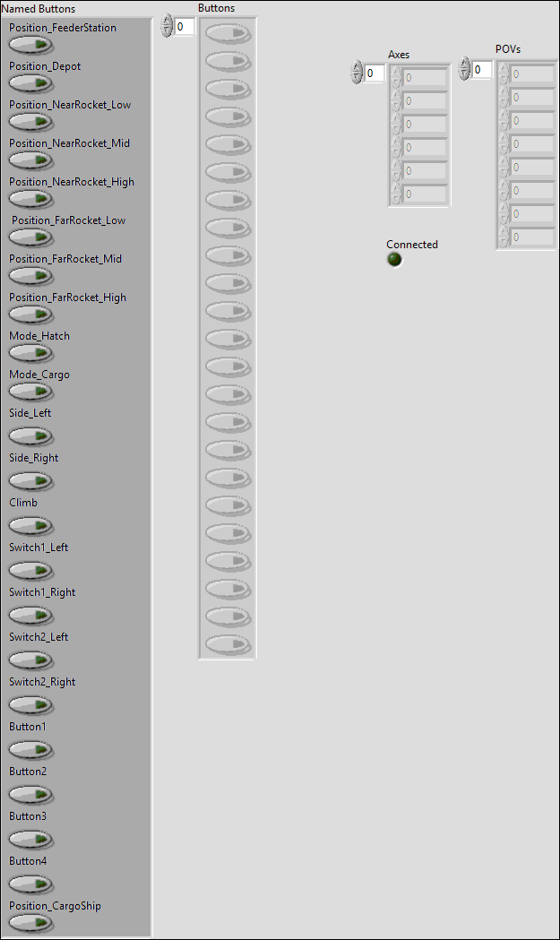This screenshot has height=940, width=560.
Task: Click the Buttons array index field
Action: pos(184,26)
